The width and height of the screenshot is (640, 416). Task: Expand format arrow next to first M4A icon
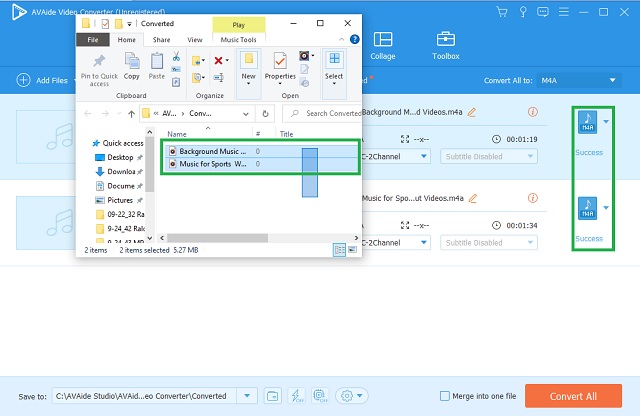pos(606,122)
